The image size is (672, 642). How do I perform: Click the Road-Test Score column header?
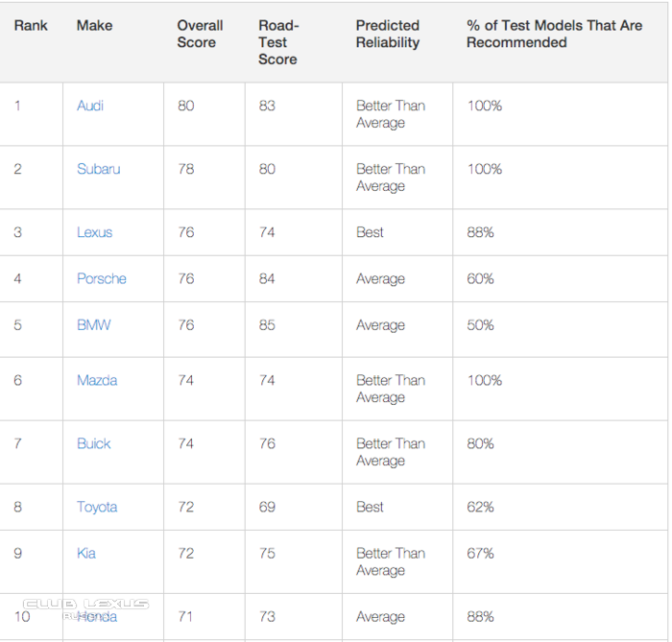pyautogui.click(x=278, y=42)
